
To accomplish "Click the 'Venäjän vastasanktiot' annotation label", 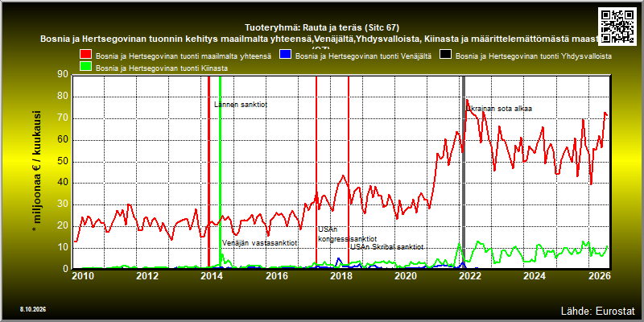I will [x=259, y=243].
